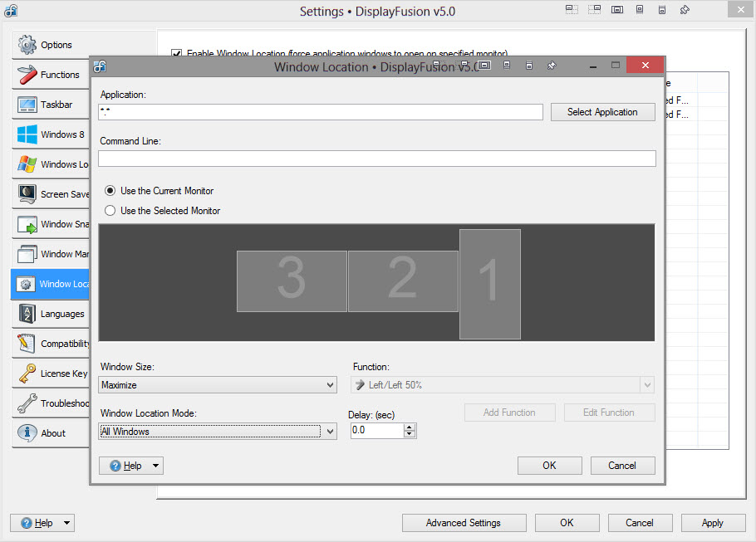Screen dimensions: 756x542
Task: Open the Screen Saver settings tab
Action: (x=56, y=194)
